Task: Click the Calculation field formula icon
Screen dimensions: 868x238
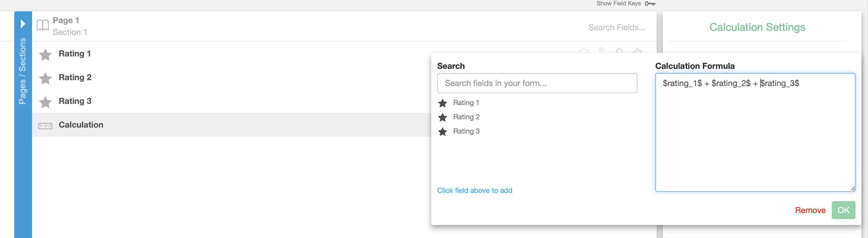Action: point(45,126)
